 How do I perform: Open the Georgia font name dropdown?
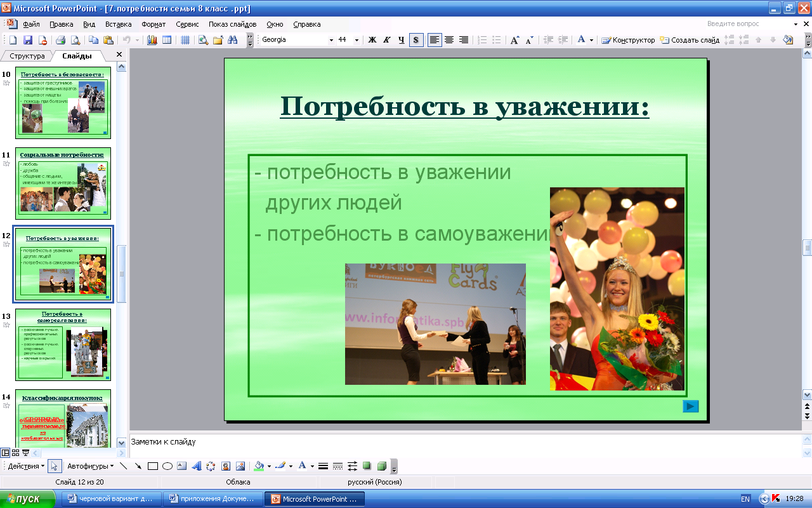click(331, 40)
